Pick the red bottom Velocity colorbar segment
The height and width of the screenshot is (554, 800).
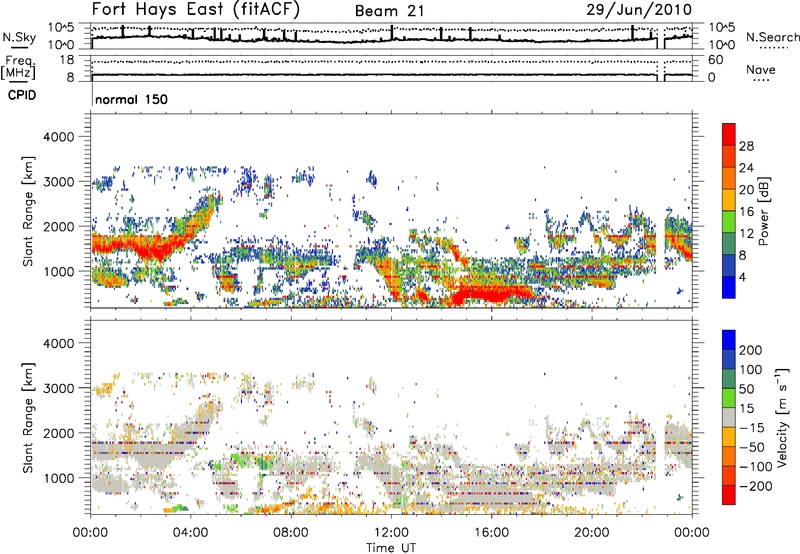pos(729,495)
